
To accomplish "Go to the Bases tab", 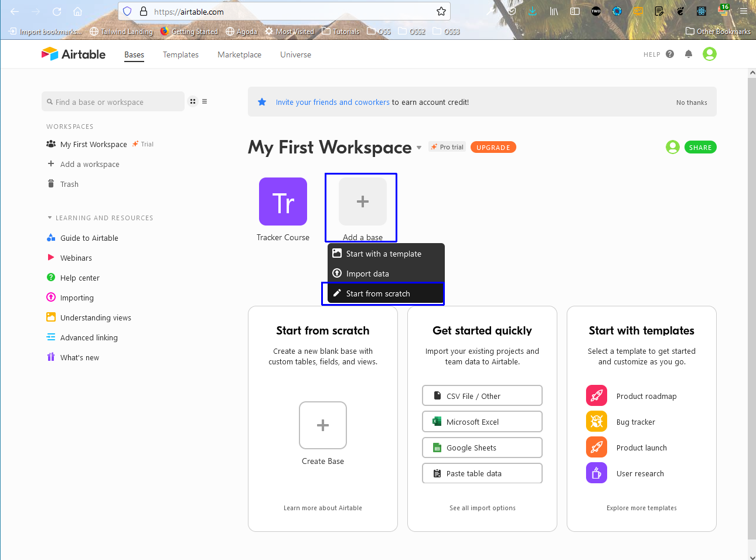I will 134,54.
